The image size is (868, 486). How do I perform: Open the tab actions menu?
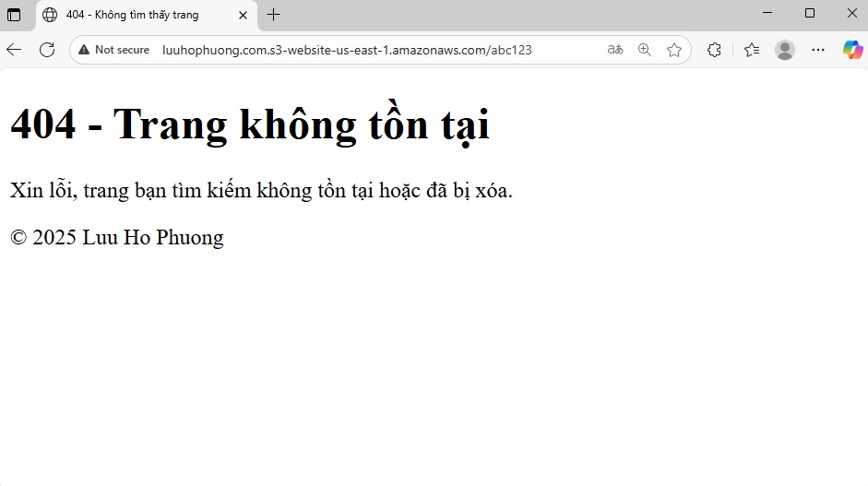[x=14, y=15]
